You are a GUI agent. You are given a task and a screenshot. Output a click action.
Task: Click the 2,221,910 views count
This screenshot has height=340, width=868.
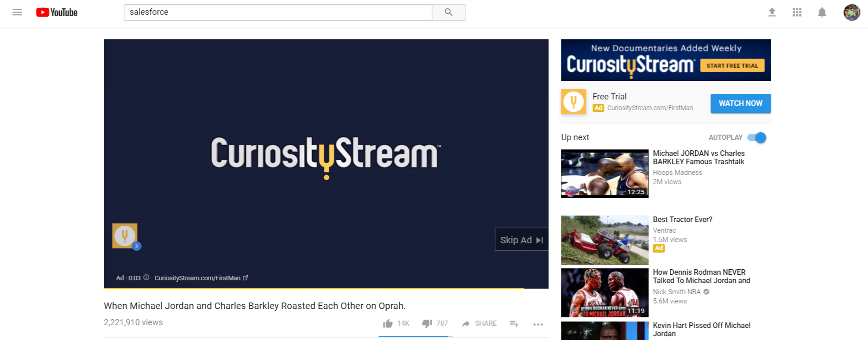coord(133,322)
